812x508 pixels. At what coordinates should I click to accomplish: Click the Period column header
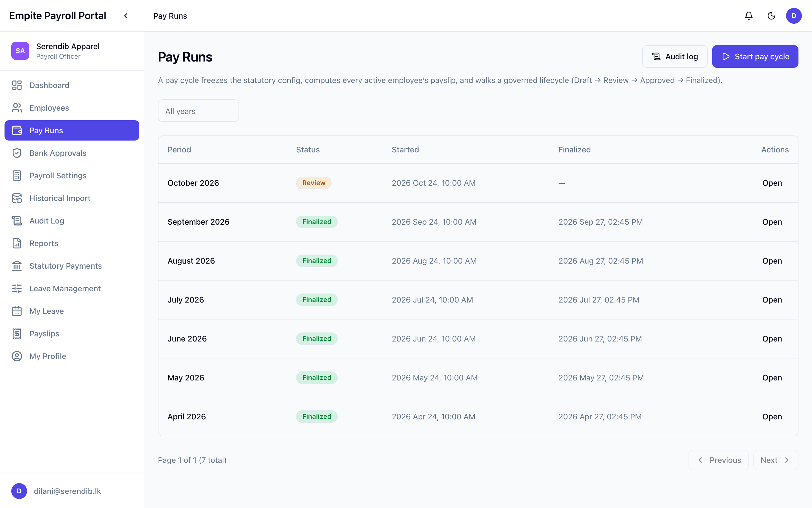[179, 150]
